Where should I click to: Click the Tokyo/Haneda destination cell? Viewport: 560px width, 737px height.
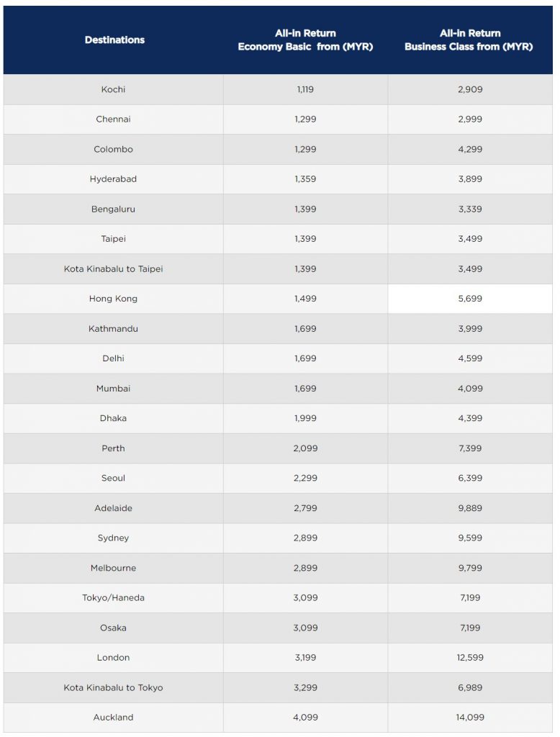pyautogui.click(x=113, y=598)
